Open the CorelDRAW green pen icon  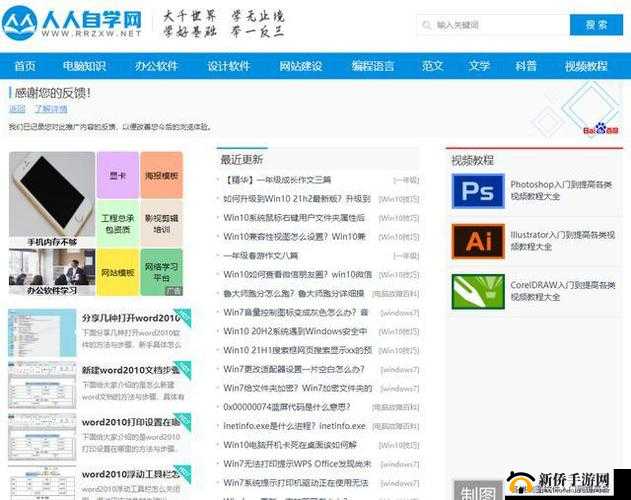(478, 291)
